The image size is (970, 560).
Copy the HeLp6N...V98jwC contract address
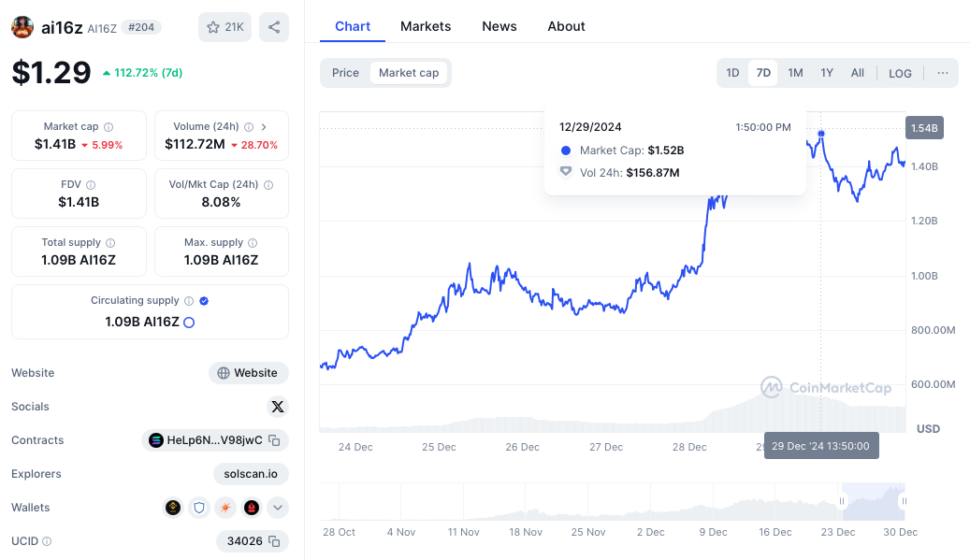pyautogui.click(x=274, y=440)
